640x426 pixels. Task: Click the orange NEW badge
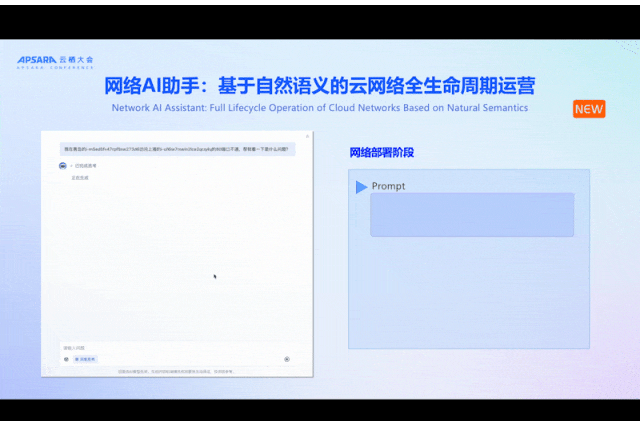coord(589,109)
